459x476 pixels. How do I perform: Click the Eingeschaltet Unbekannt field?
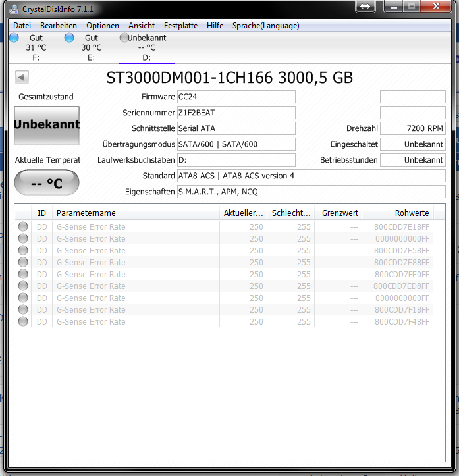coord(412,144)
